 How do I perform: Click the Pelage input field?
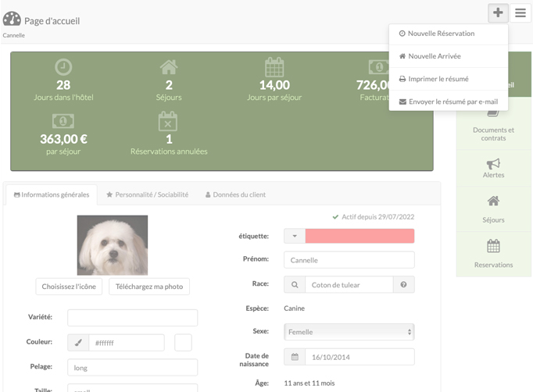pos(133,368)
